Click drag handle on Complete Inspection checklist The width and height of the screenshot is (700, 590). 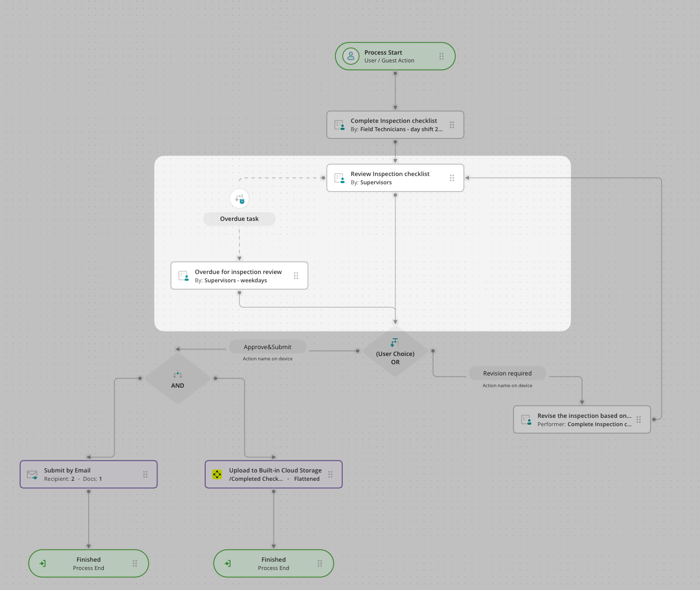(452, 125)
